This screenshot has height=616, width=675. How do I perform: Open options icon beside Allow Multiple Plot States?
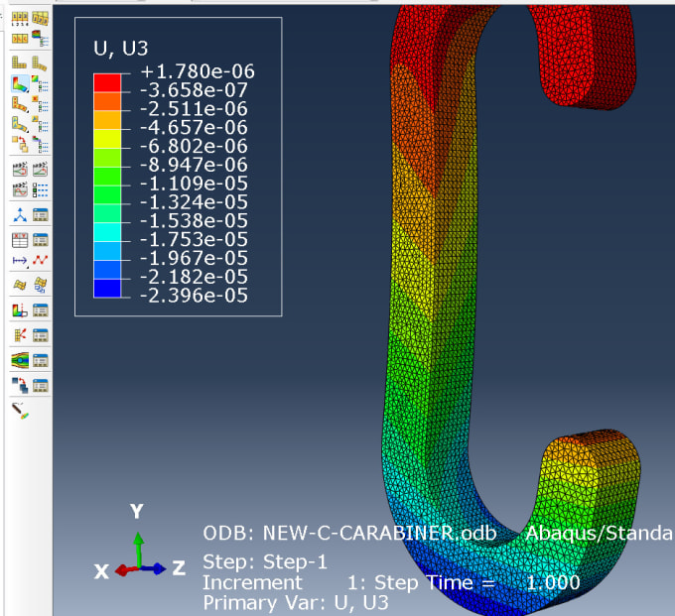41,145
